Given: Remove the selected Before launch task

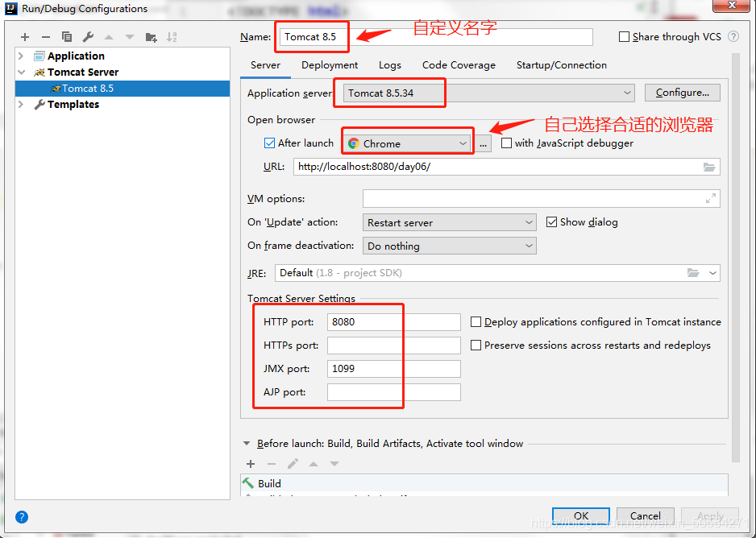Looking at the screenshot, I should pos(272,464).
